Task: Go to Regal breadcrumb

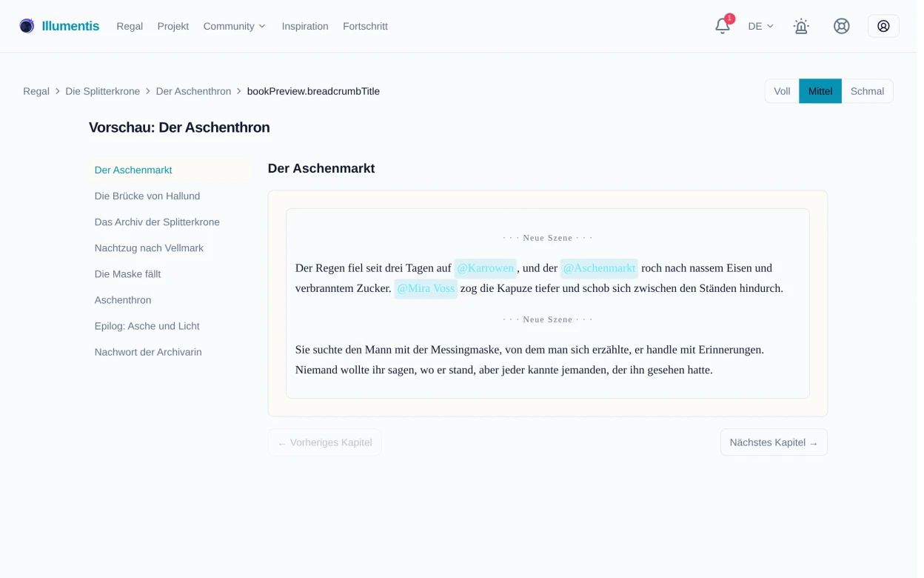Action: coord(36,91)
